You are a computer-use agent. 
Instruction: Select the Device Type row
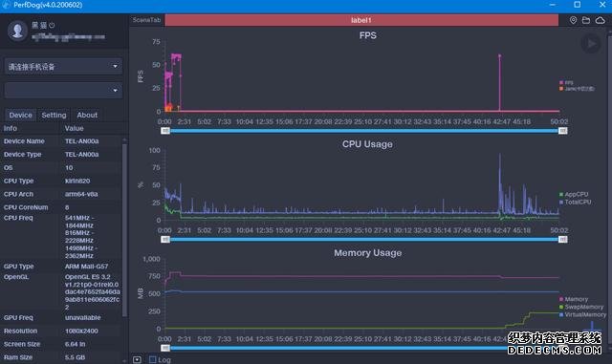point(61,155)
